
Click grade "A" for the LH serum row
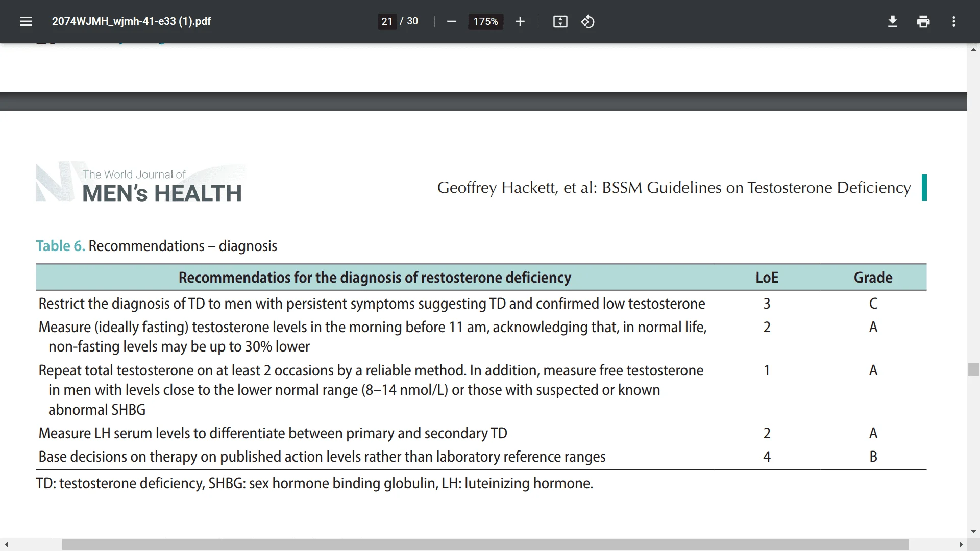pos(873,433)
